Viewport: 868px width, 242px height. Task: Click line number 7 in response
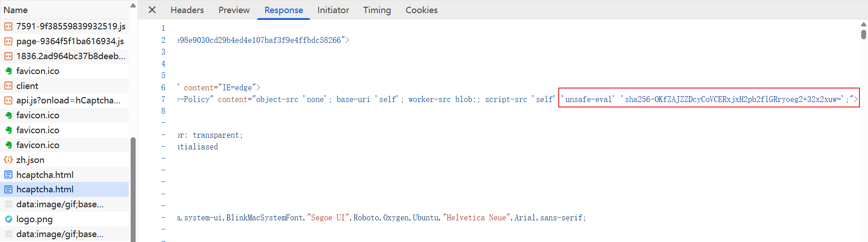click(163, 99)
